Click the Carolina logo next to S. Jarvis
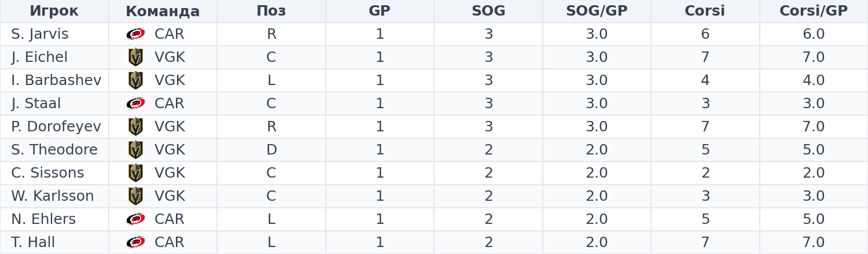The width and height of the screenshot is (868, 254). 135,34
